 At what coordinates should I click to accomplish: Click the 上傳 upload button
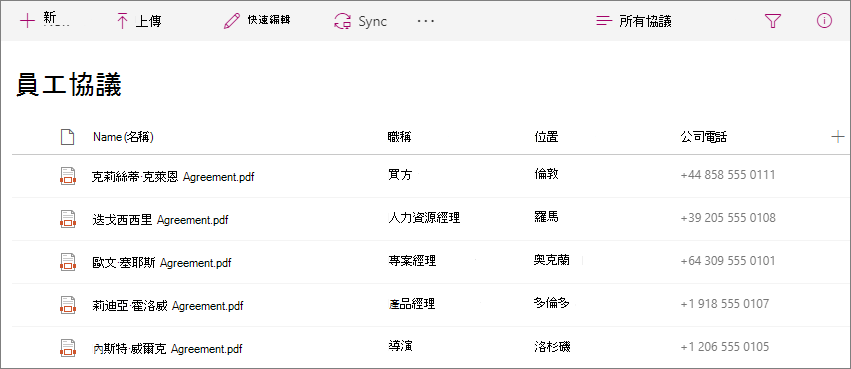coord(148,21)
